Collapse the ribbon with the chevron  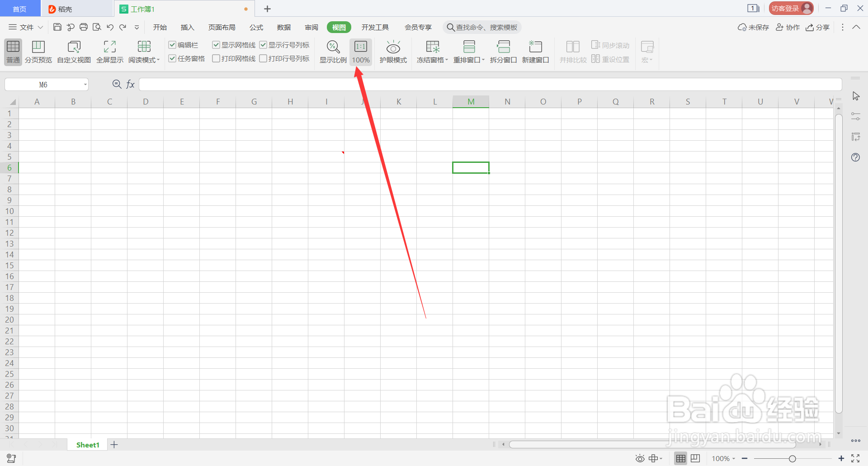click(x=856, y=27)
